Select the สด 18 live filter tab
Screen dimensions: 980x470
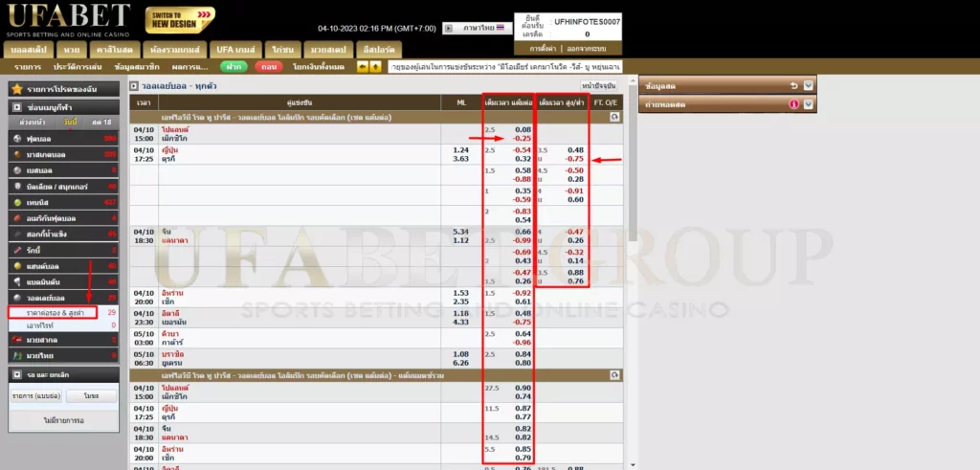[100, 123]
